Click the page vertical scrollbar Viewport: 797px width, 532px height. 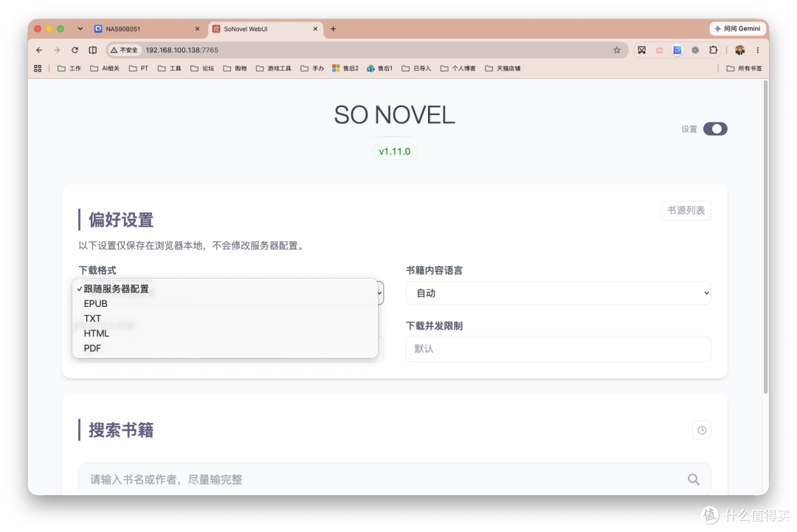coord(765,238)
